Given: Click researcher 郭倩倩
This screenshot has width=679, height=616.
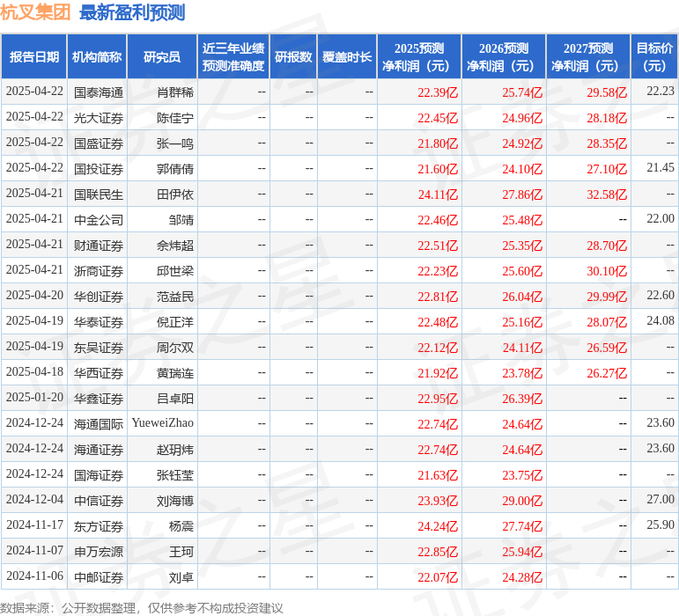Looking at the screenshot, I should click(175, 169).
